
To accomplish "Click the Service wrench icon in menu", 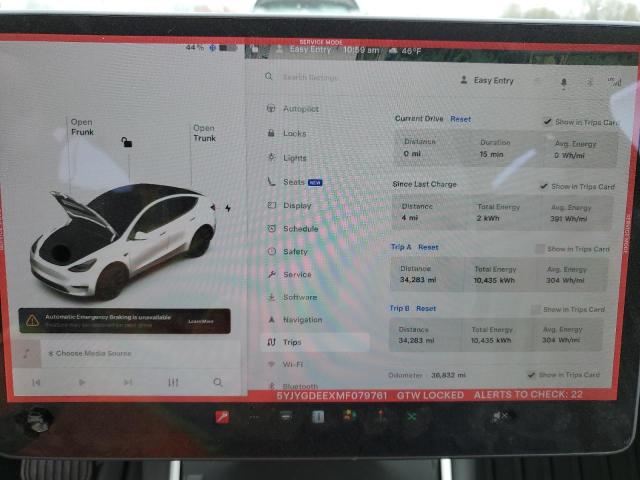I will pyautogui.click(x=272, y=274).
